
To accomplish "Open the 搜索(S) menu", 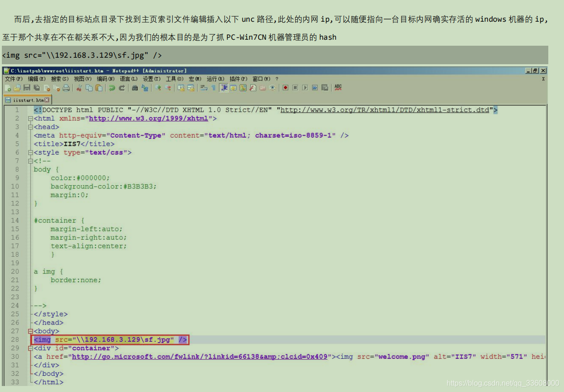I will pyautogui.click(x=60, y=79).
